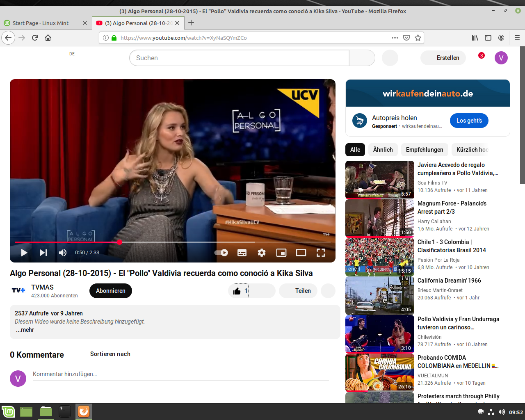Image resolution: width=525 pixels, height=420 pixels.
Task: Open Probando COMIDA COLOMBIANA video title
Action: pyautogui.click(x=458, y=362)
